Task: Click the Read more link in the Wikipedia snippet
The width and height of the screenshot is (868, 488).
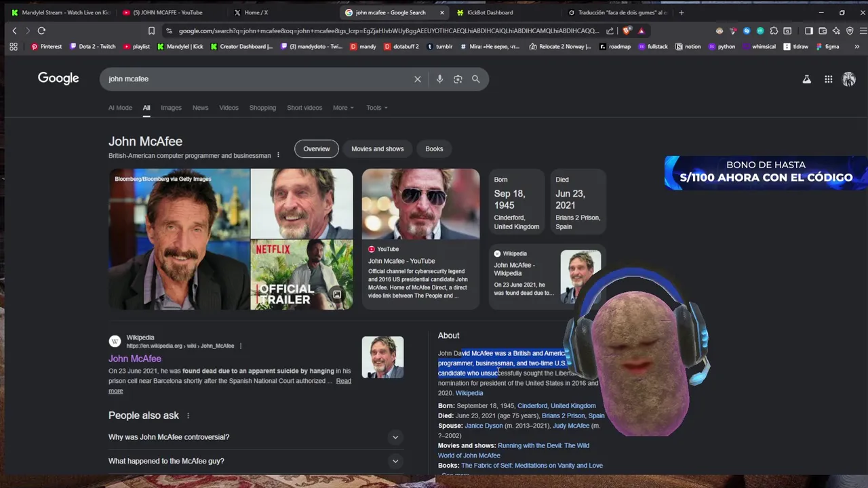Action: tap(344, 381)
